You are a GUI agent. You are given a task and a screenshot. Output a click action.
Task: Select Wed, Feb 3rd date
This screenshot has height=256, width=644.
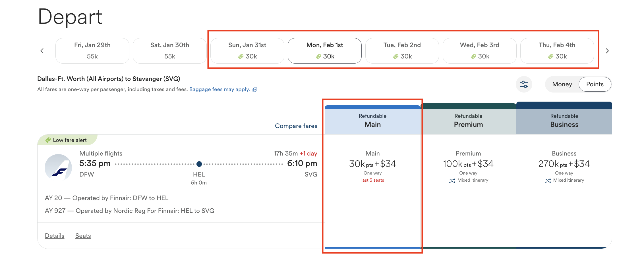click(480, 51)
